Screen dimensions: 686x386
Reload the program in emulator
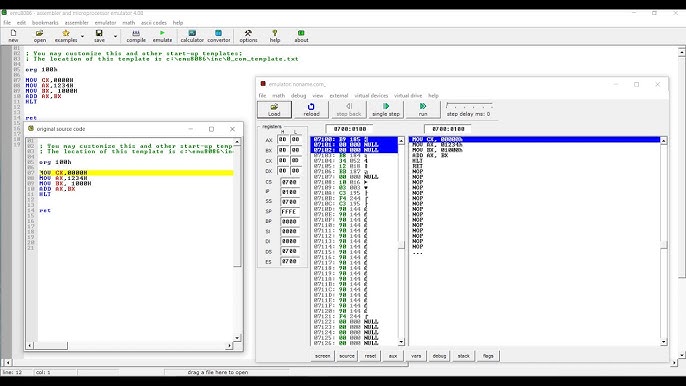pyautogui.click(x=311, y=109)
